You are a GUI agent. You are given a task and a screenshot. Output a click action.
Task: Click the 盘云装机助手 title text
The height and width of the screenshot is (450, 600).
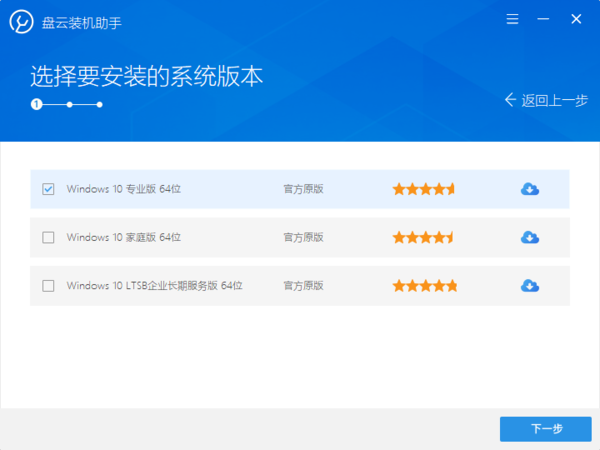82,23
